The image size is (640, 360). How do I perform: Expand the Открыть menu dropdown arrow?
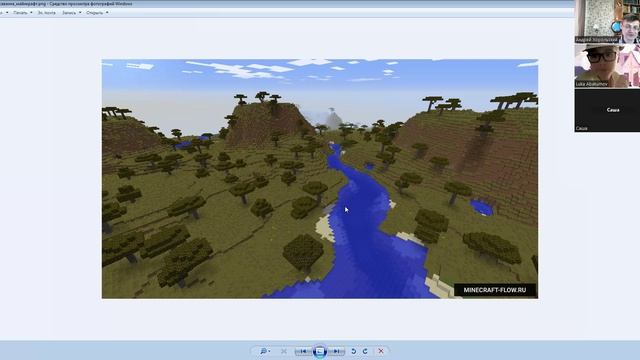click(107, 13)
